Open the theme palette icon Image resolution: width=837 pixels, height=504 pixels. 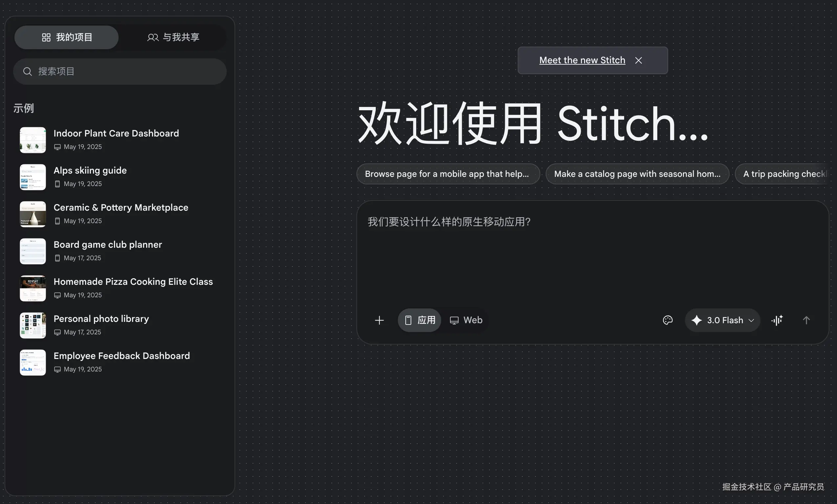pyautogui.click(x=667, y=320)
